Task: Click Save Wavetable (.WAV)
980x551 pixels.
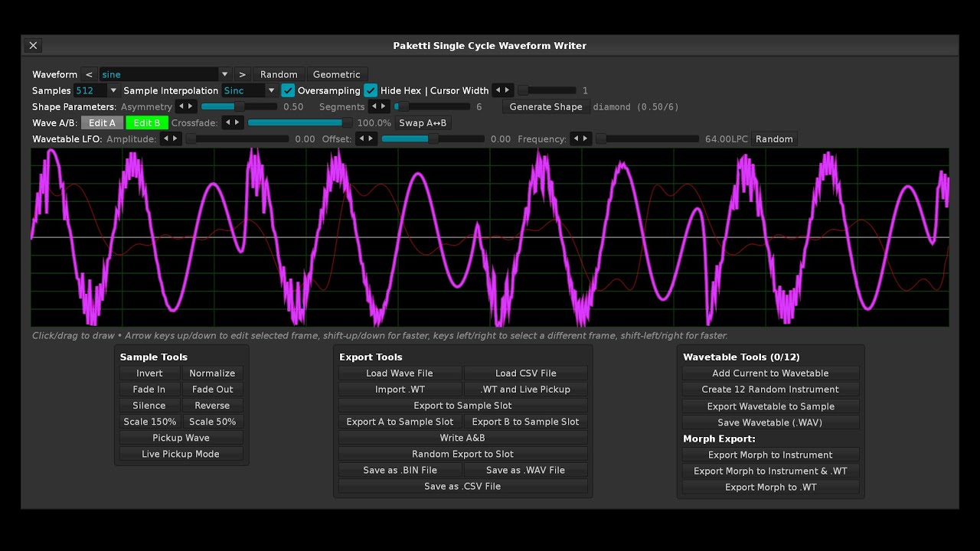Action: click(x=770, y=422)
